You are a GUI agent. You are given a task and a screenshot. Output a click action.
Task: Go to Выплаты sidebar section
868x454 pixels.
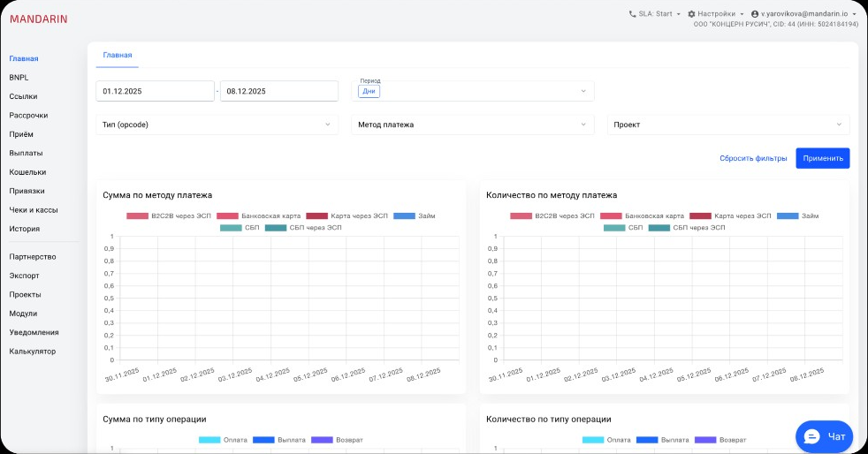point(26,153)
